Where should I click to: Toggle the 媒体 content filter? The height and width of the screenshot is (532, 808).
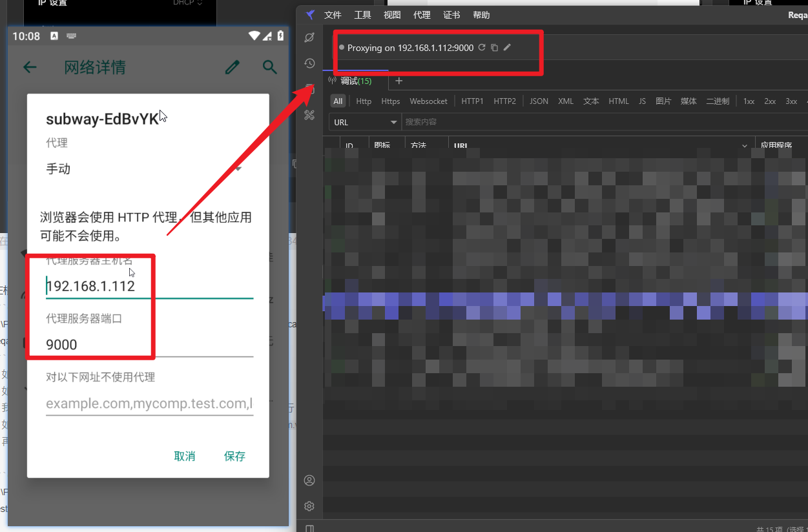coord(689,101)
